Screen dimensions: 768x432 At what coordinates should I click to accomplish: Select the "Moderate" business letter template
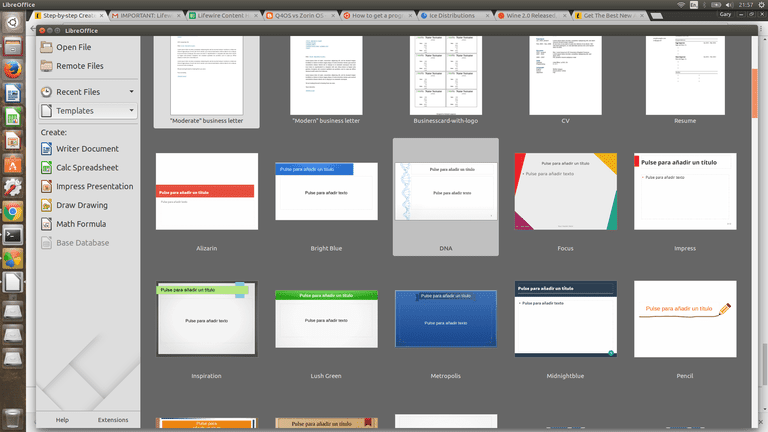(207, 81)
